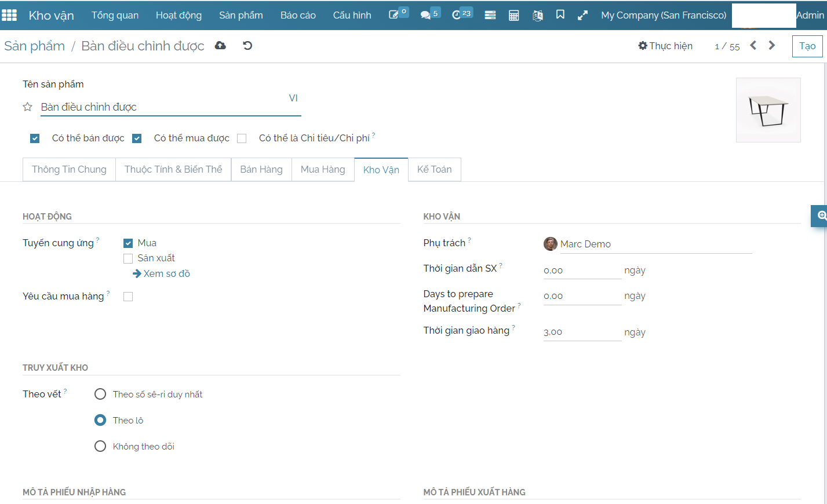The width and height of the screenshot is (827, 504).
Task: Click the 'Tạo' button
Action: (807, 46)
